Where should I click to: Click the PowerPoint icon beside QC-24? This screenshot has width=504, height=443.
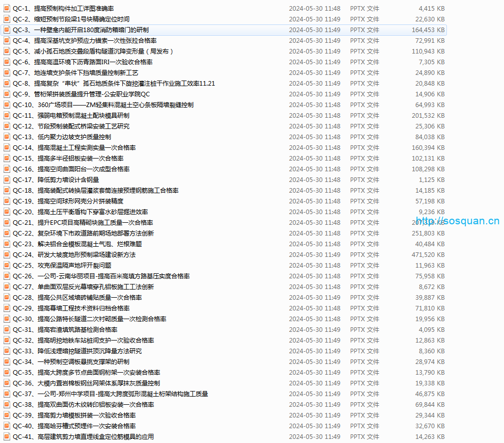(6, 254)
